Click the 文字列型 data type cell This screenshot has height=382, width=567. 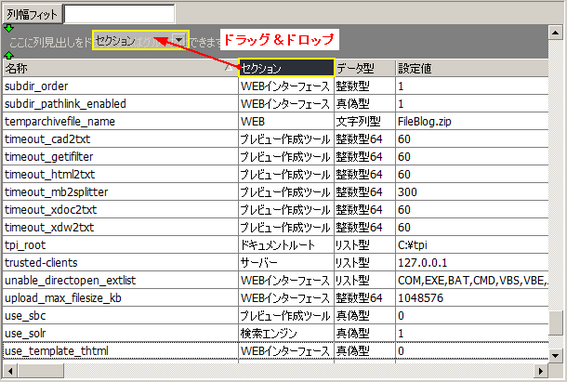tap(365, 122)
